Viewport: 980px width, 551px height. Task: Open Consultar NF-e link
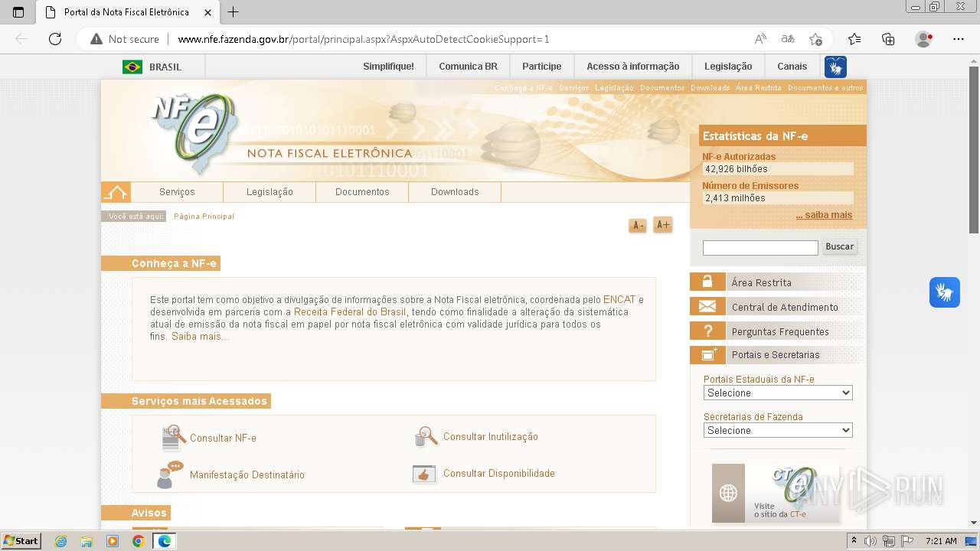coord(223,439)
